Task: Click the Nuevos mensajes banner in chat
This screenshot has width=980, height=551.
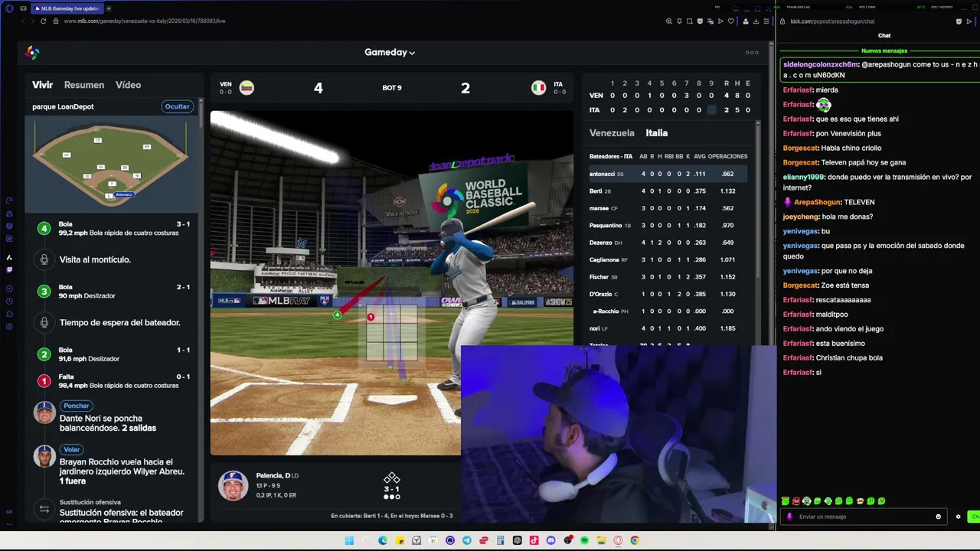Action: [884, 51]
